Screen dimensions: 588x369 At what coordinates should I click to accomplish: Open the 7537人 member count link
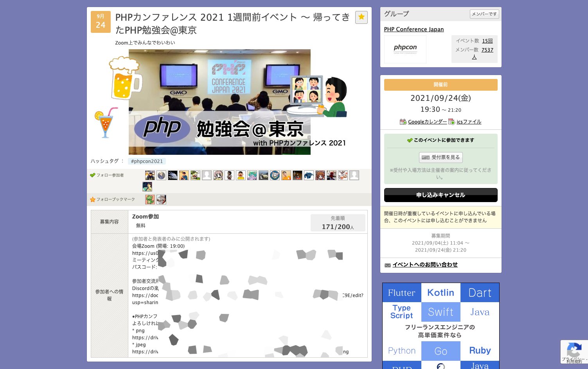tap(487, 50)
